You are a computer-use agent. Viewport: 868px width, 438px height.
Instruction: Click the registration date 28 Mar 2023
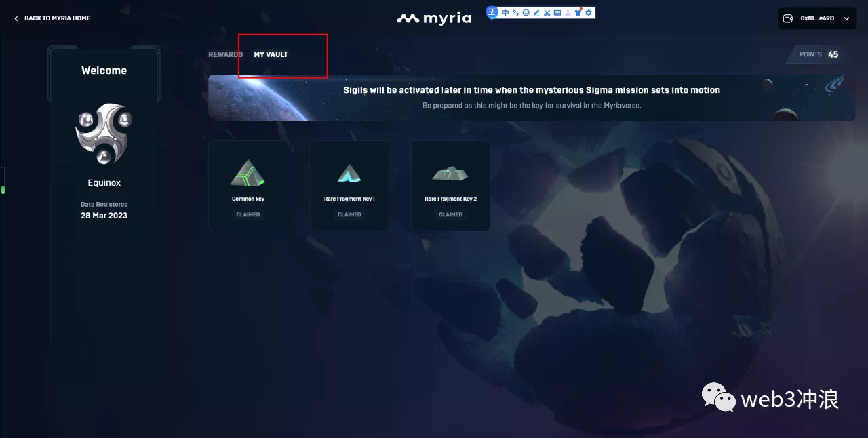[104, 216]
